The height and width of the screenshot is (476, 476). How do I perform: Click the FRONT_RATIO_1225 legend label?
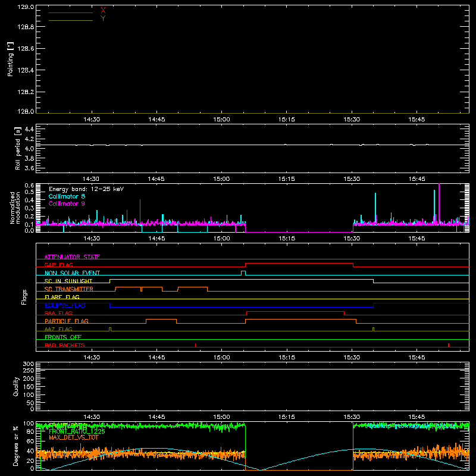77,431
